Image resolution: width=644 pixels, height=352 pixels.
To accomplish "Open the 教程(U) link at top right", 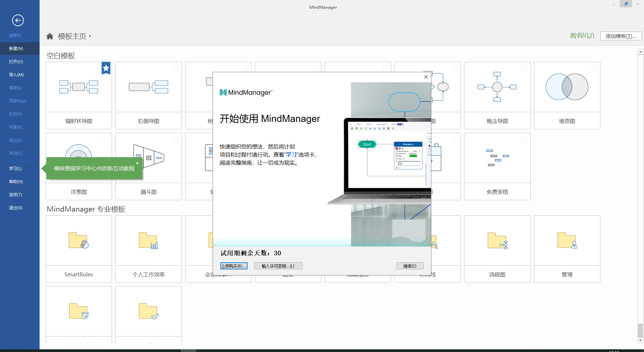I will pos(582,35).
